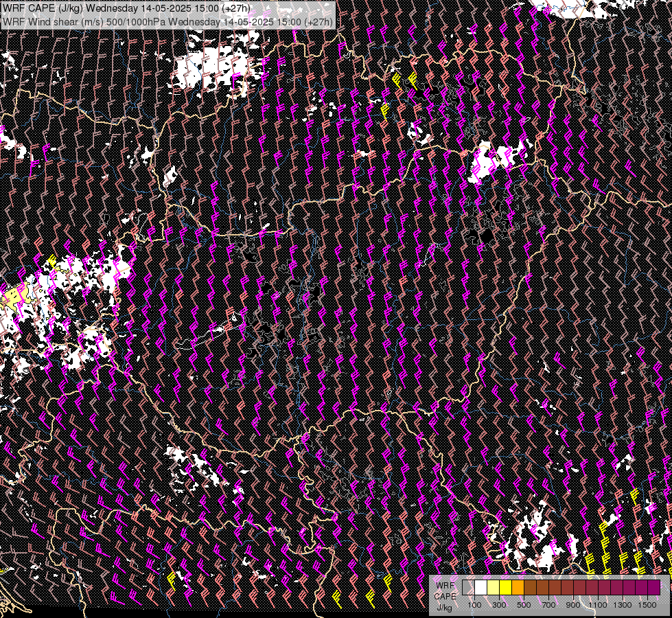
Task: Click the legend value 1100
Action: tap(598, 605)
